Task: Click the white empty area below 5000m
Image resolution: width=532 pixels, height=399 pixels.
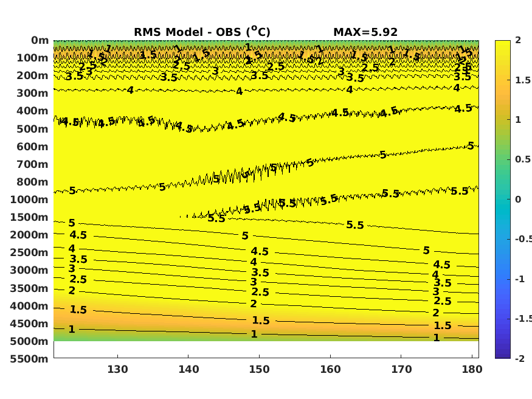Action: 266,350
